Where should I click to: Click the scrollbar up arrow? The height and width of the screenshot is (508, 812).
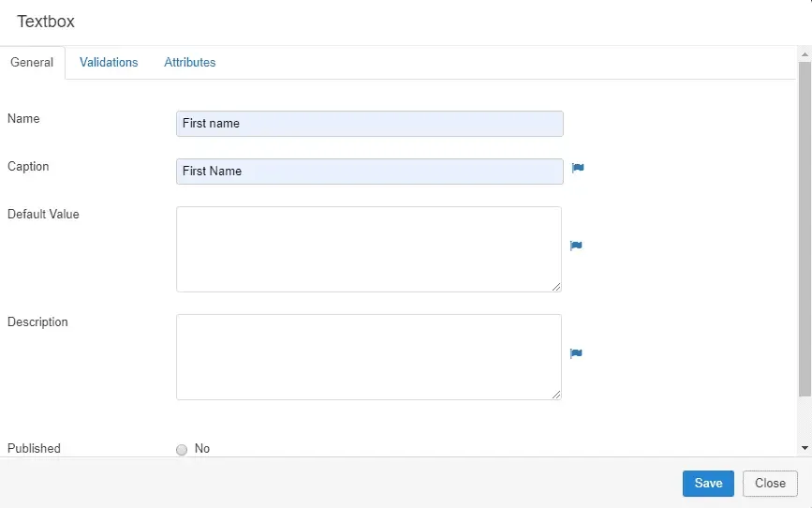(x=805, y=54)
